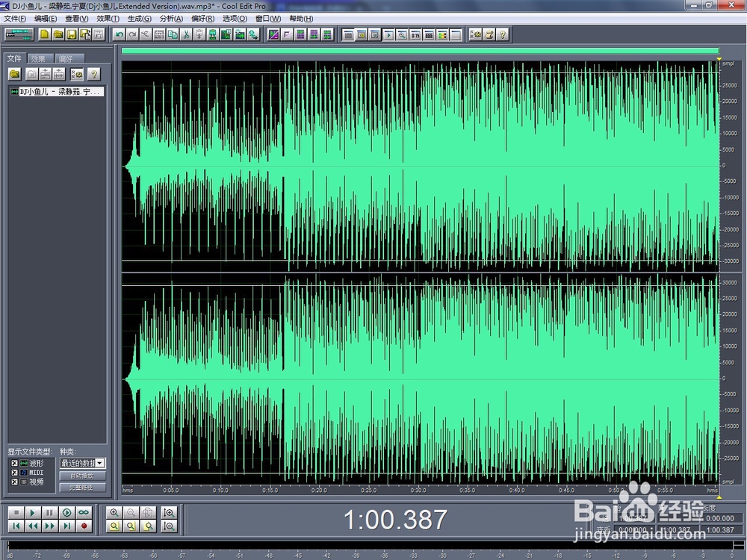Open the 生成(G) menu
747x560 pixels.
point(139,19)
